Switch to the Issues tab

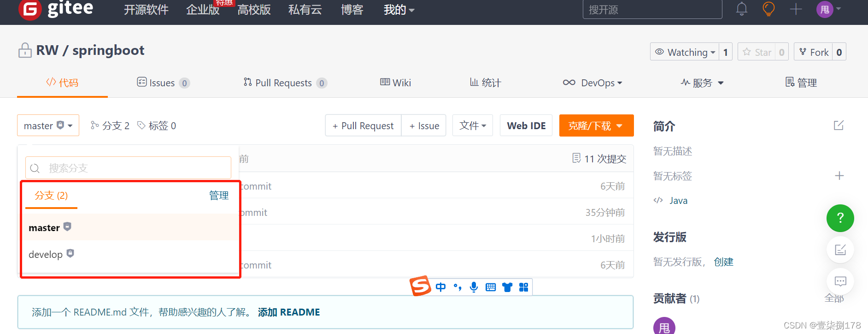click(163, 83)
